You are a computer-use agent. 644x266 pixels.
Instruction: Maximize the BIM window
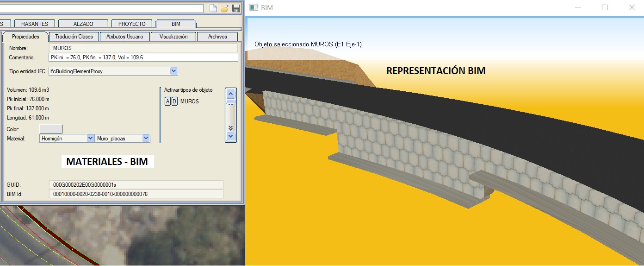pos(605,7)
